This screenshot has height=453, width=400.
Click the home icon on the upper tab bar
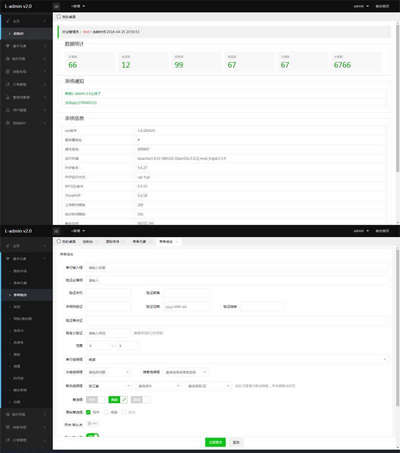59,17
